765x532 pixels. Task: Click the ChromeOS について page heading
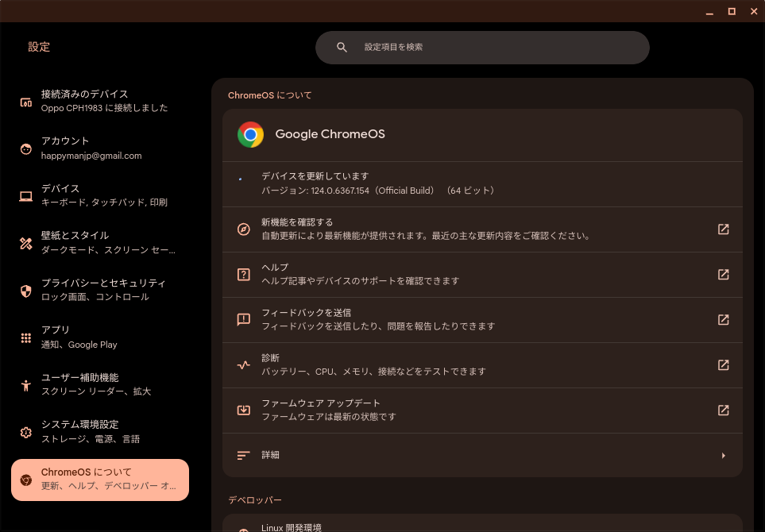pos(269,95)
